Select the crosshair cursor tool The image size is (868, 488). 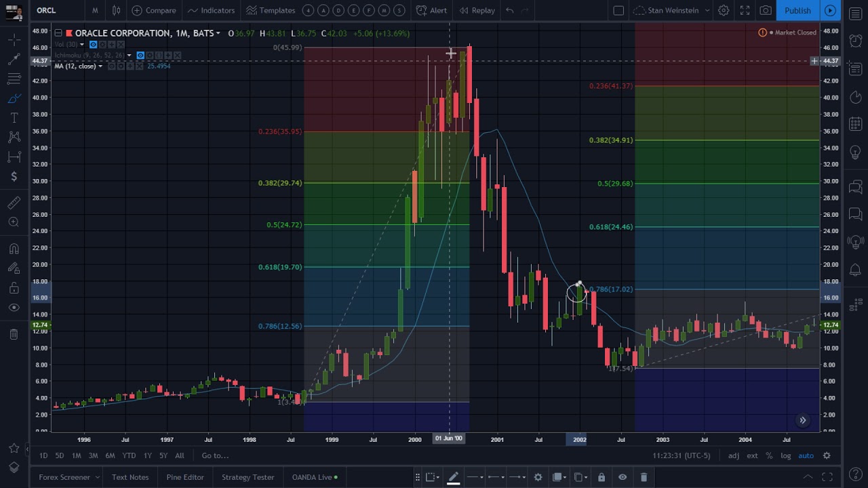(14, 40)
